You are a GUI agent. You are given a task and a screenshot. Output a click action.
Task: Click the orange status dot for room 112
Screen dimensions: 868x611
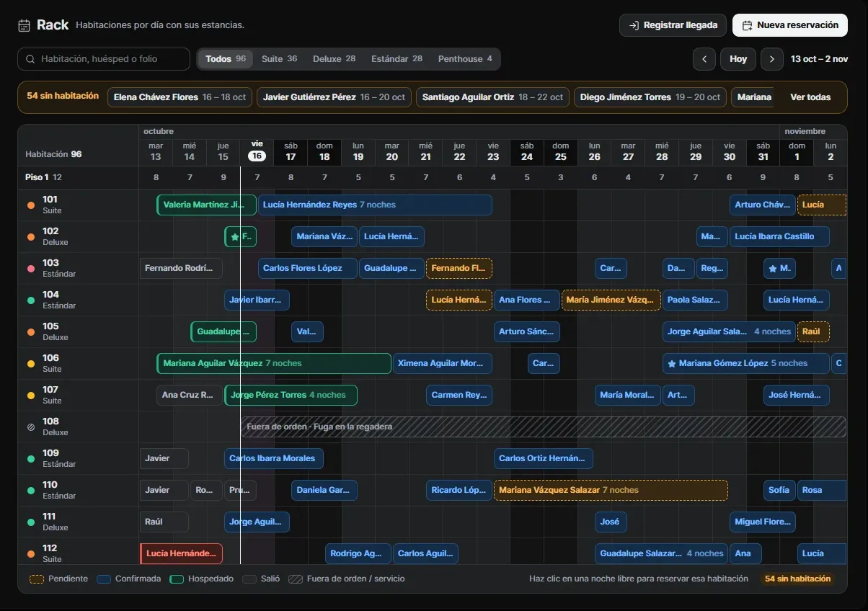[x=31, y=554]
